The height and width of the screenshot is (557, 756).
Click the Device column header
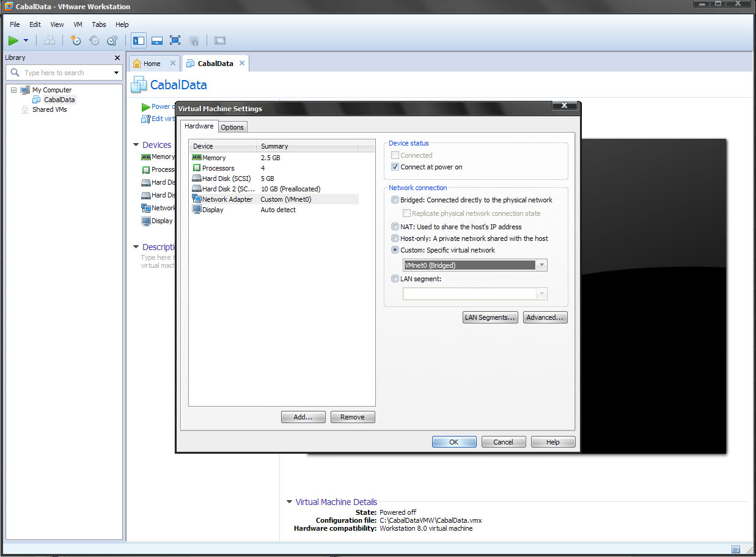223,146
